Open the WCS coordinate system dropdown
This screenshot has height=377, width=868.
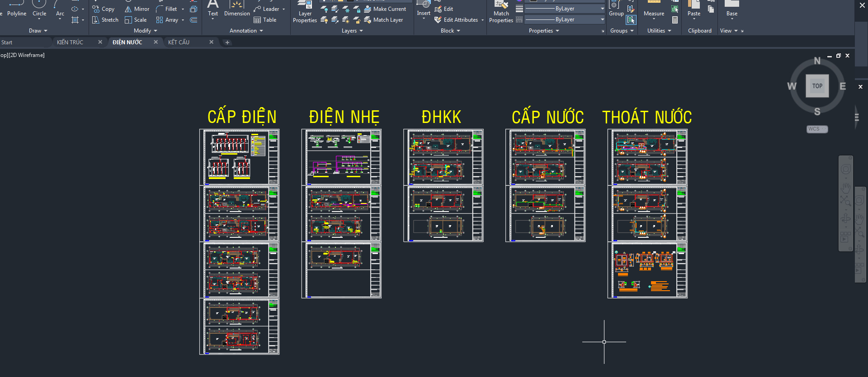[x=817, y=129]
